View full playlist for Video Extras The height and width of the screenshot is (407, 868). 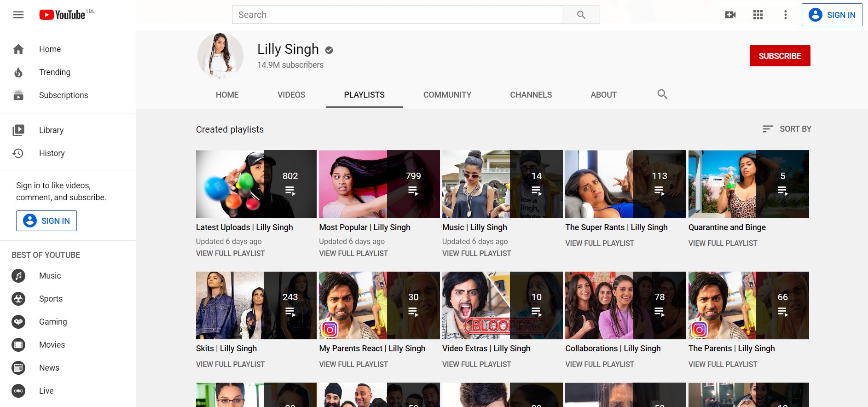[476, 364]
